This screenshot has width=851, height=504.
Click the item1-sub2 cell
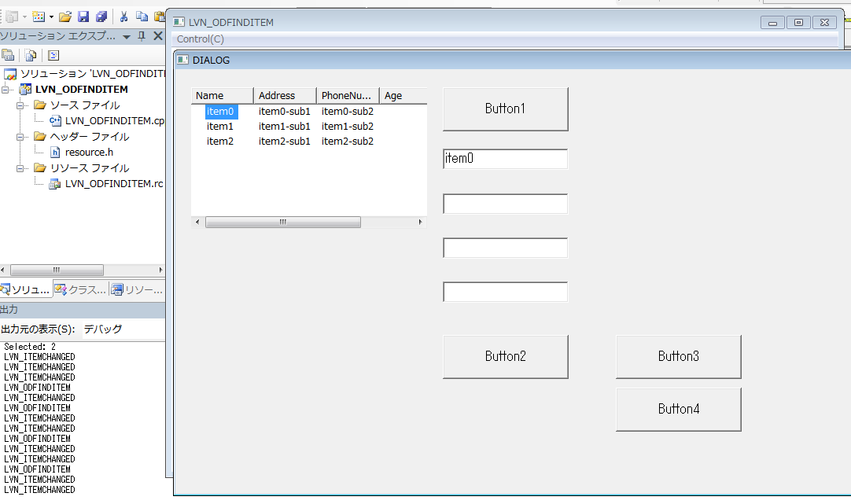point(348,127)
